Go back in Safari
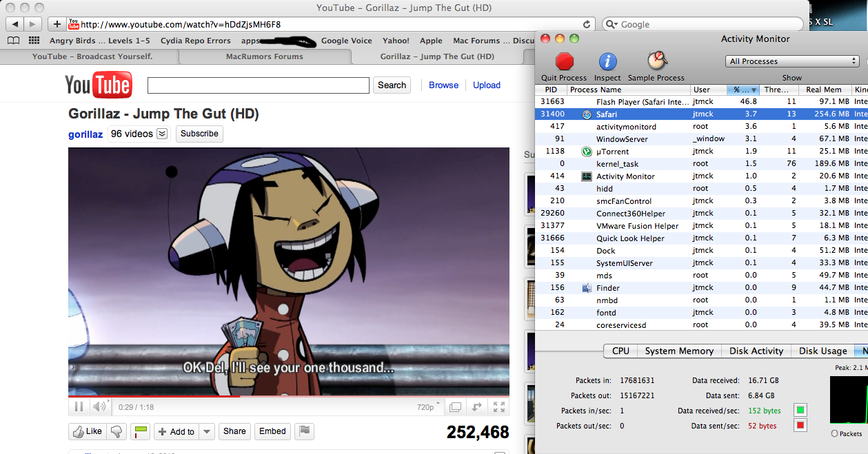 click(15, 24)
